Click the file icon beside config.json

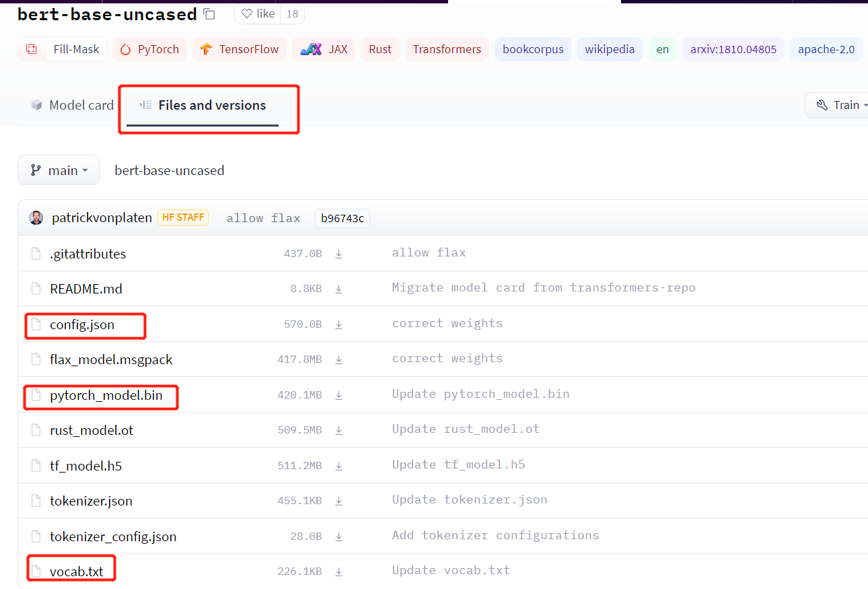(x=36, y=324)
